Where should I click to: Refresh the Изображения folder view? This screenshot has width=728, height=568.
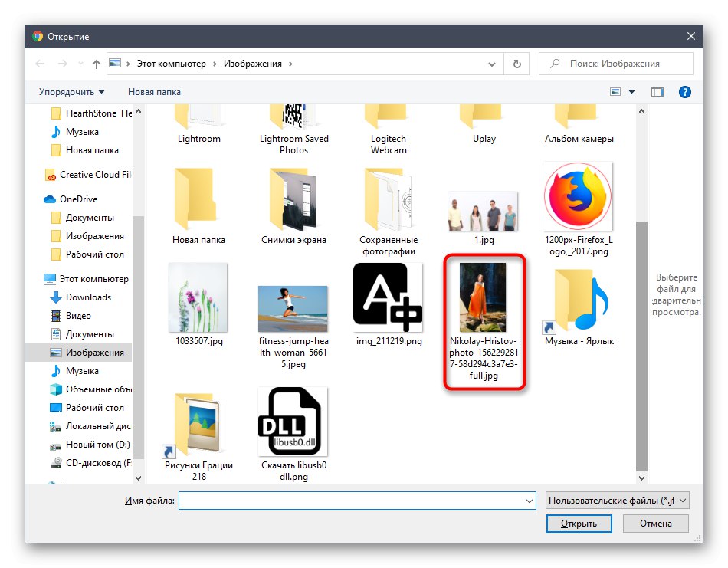click(516, 64)
